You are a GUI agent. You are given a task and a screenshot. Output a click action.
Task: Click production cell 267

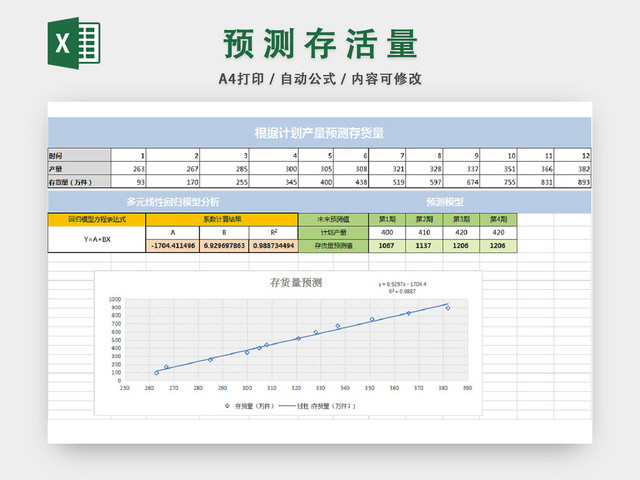tap(173, 169)
